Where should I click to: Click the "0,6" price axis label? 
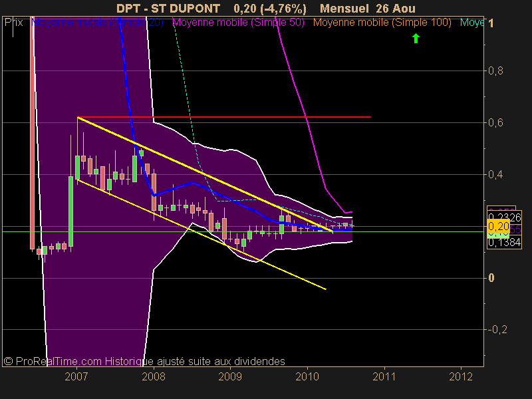click(x=495, y=122)
